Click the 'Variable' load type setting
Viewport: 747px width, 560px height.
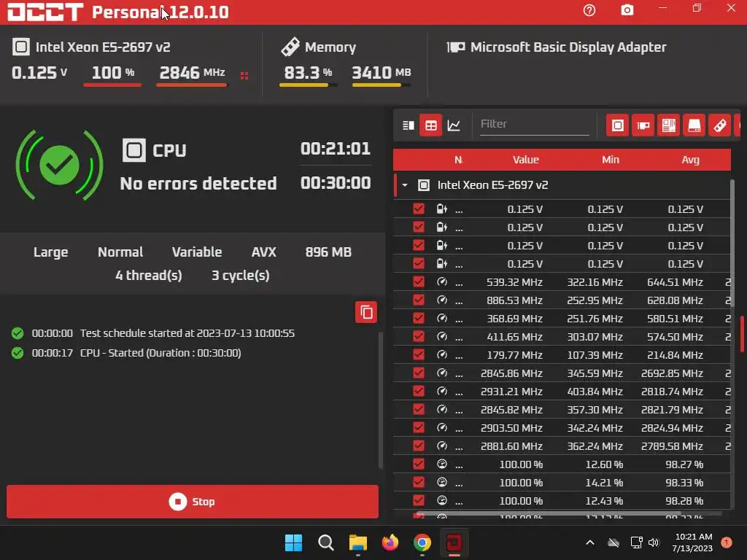tap(197, 252)
